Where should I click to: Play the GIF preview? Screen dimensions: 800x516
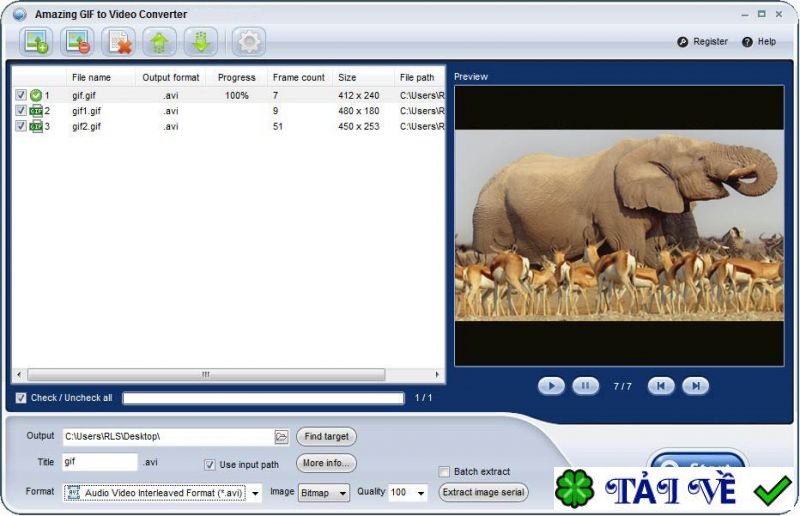551,386
